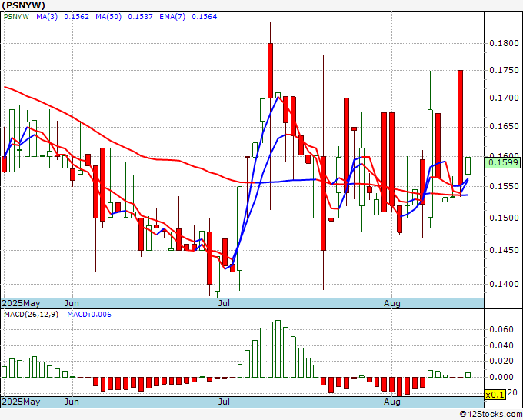Click the ©12Stocks.com attribution link
This screenshot has width=523, height=420.
491,415
